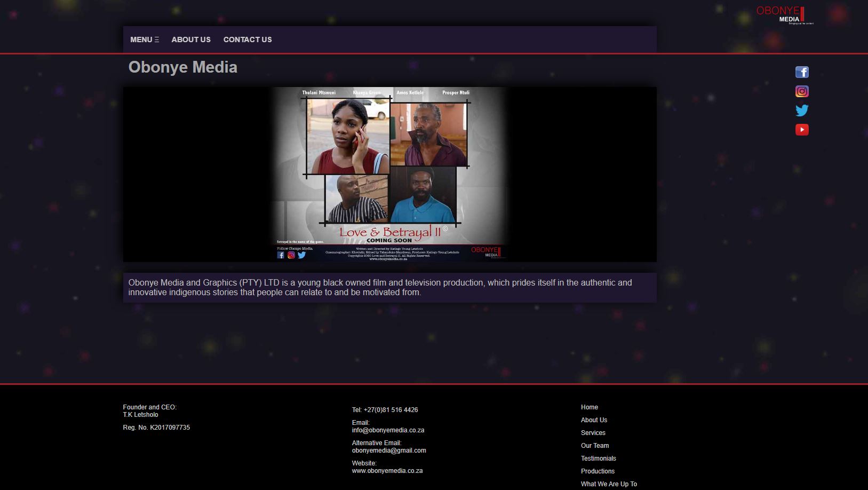Click the obonyemedia@gmail.com alternative email

(x=389, y=451)
